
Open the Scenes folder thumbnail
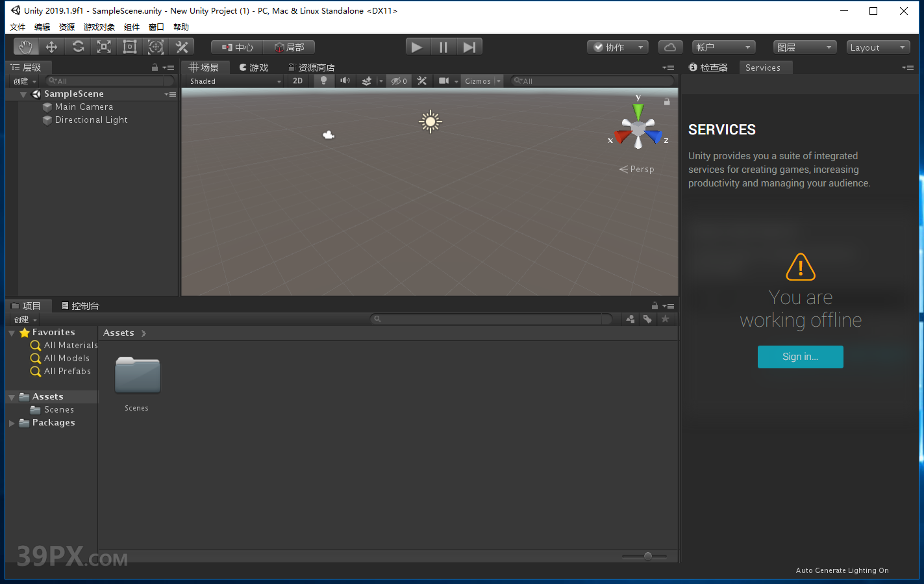(x=137, y=375)
